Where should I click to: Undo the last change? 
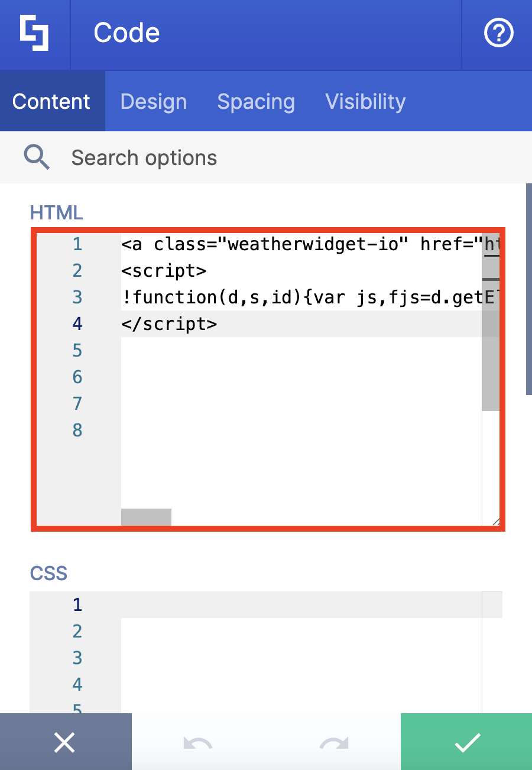pyautogui.click(x=198, y=743)
